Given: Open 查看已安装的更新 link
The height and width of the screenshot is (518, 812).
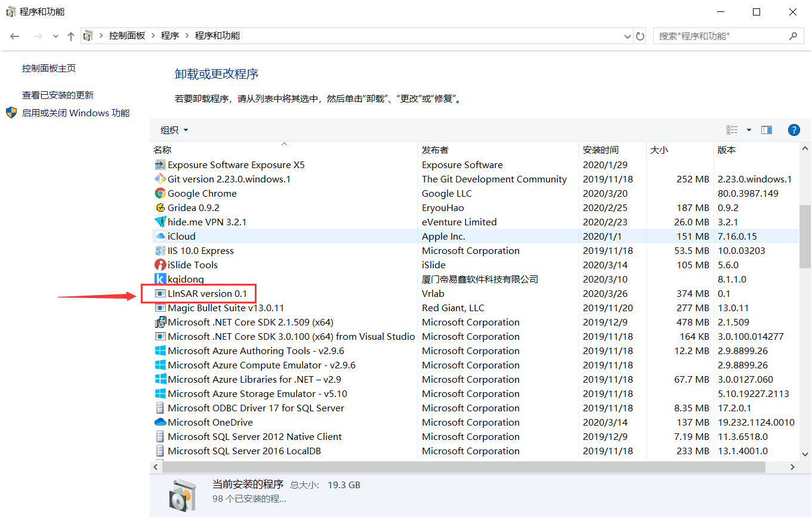Looking at the screenshot, I should tap(58, 95).
